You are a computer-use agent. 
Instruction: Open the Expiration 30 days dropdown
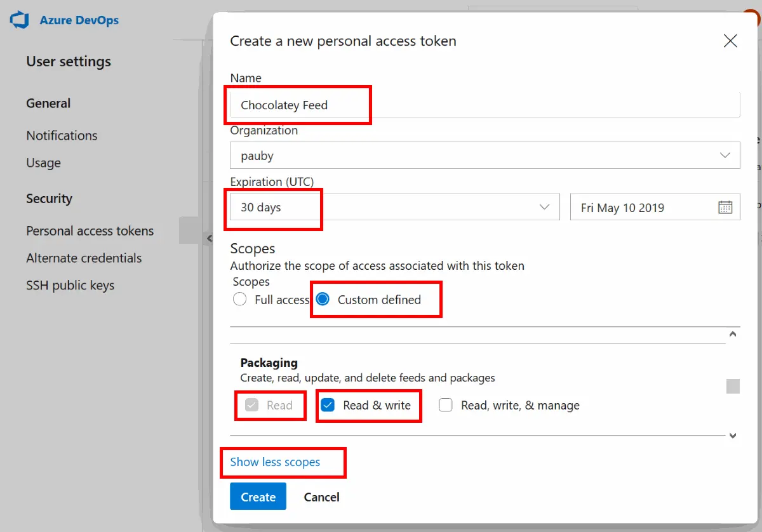click(395, 207)
